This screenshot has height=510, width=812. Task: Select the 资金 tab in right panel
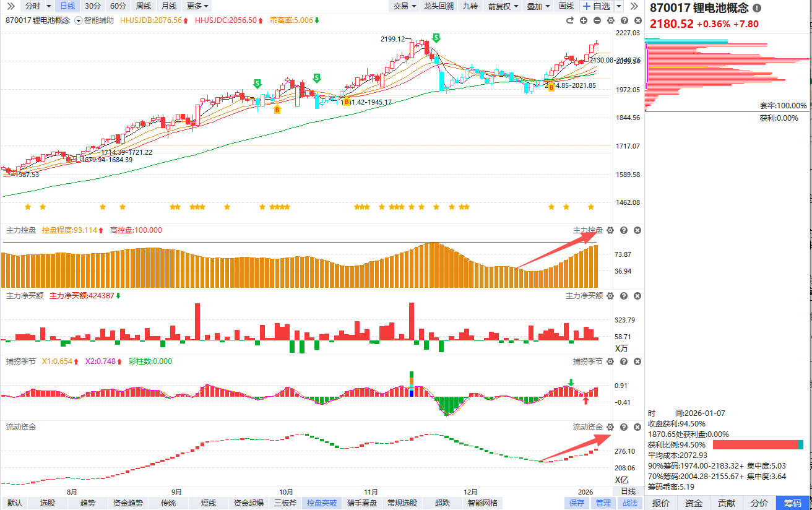coord(693,503)
